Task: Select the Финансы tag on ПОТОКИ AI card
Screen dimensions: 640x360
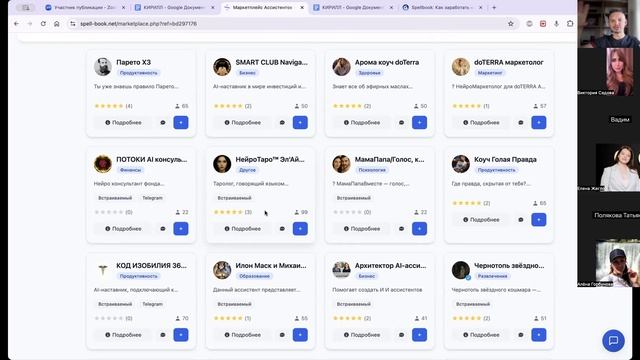Action: tap(131, 170)
